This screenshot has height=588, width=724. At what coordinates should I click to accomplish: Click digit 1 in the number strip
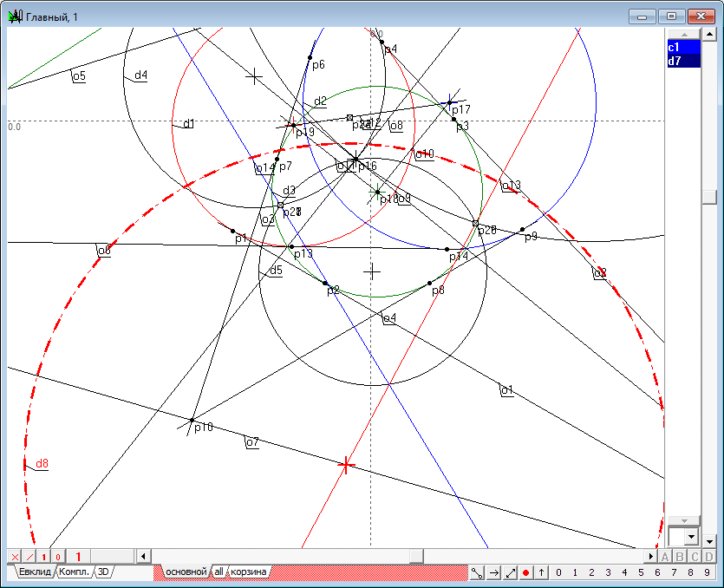point(575,572)
